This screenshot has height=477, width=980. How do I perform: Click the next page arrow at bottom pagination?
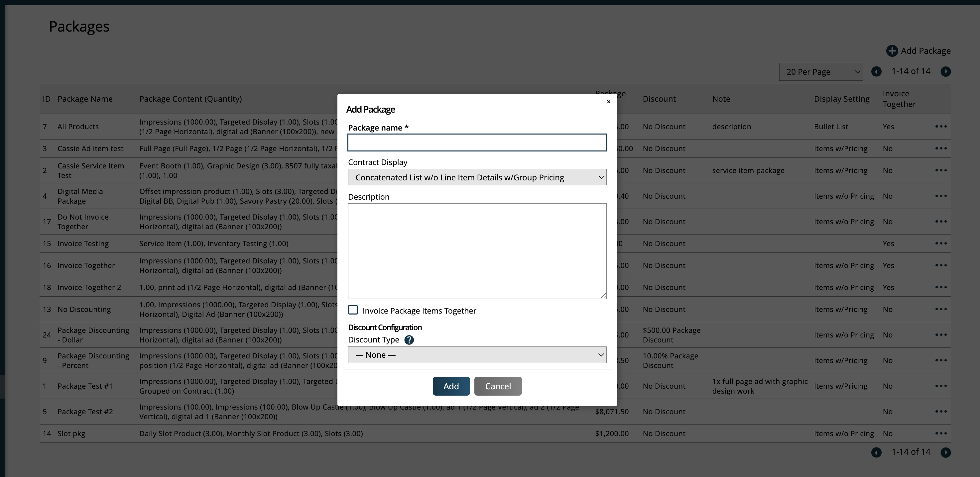pos(946,452)
